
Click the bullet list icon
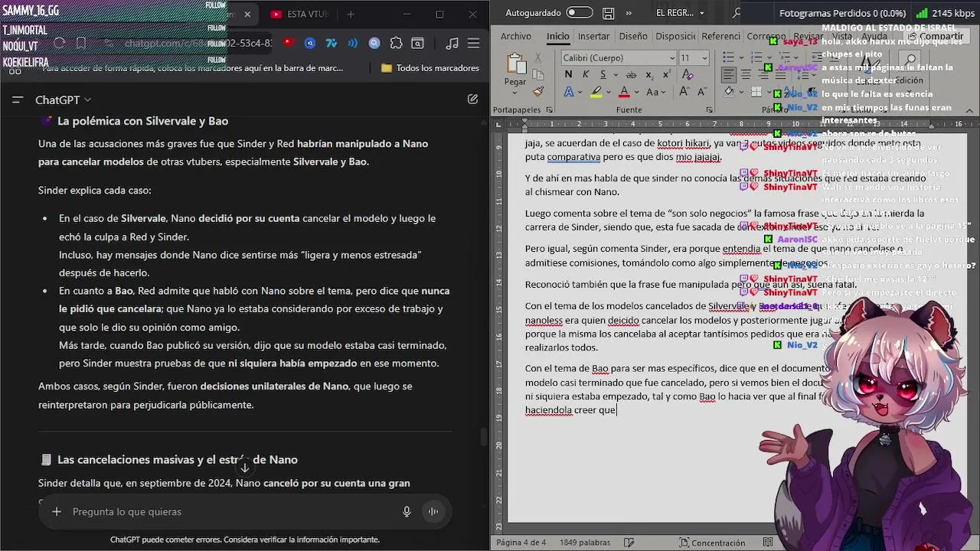coord(729,58)
